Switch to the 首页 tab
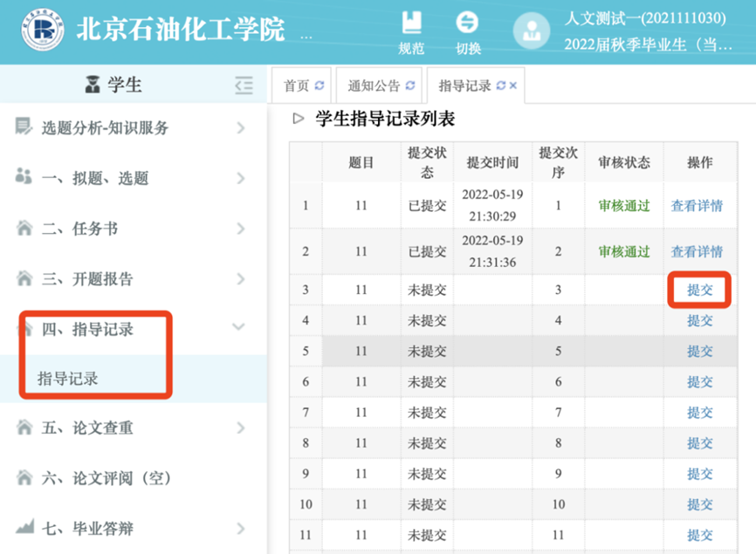 click(x=296, y=85)
